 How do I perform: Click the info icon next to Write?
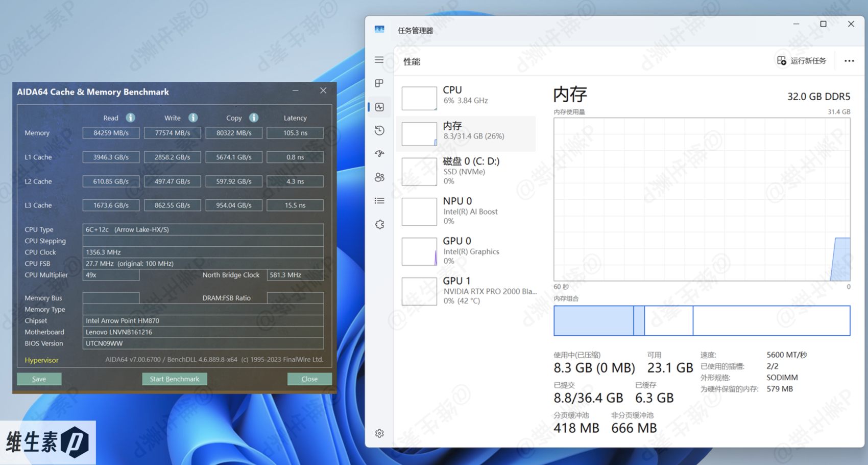tap(193, 118)
